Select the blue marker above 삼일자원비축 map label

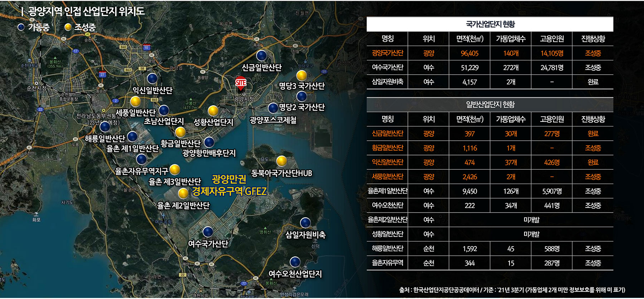click(305, 223)
